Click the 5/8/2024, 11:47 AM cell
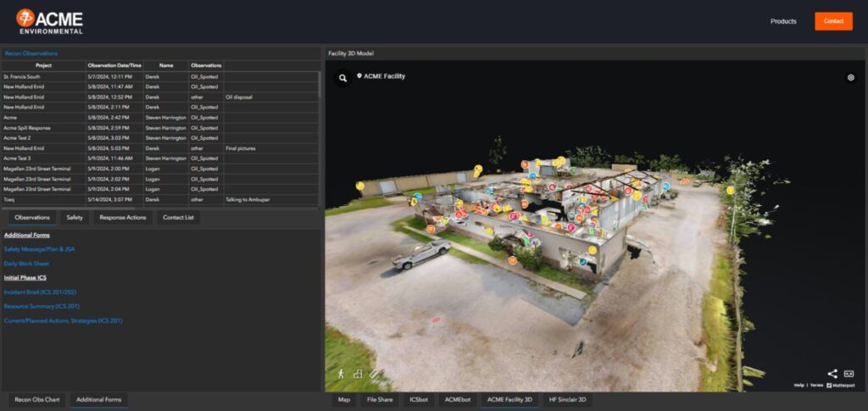Image resolution: width=868 pixels, height=411 pixels. click(x=114, y=86)
